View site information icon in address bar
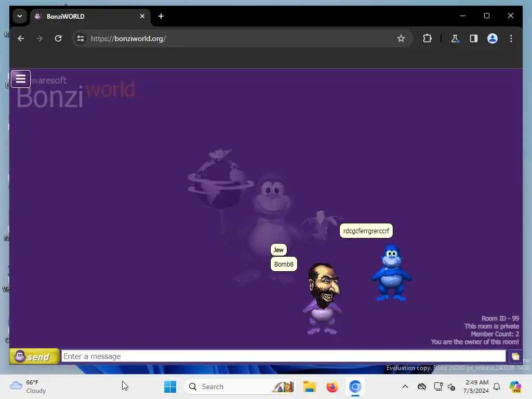The width and height of the screenshot is (532, 399). tap(81, 38)
